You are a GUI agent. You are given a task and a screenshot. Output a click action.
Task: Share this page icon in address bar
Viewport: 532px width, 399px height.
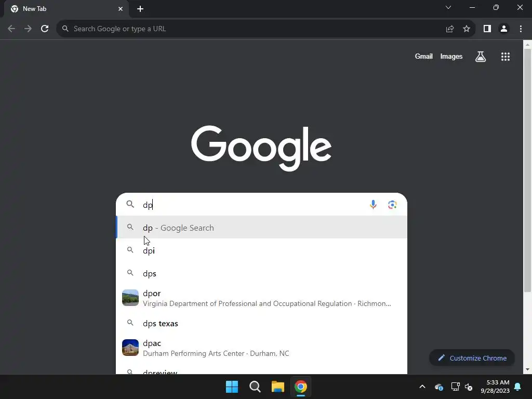click(x=450, y=29)
